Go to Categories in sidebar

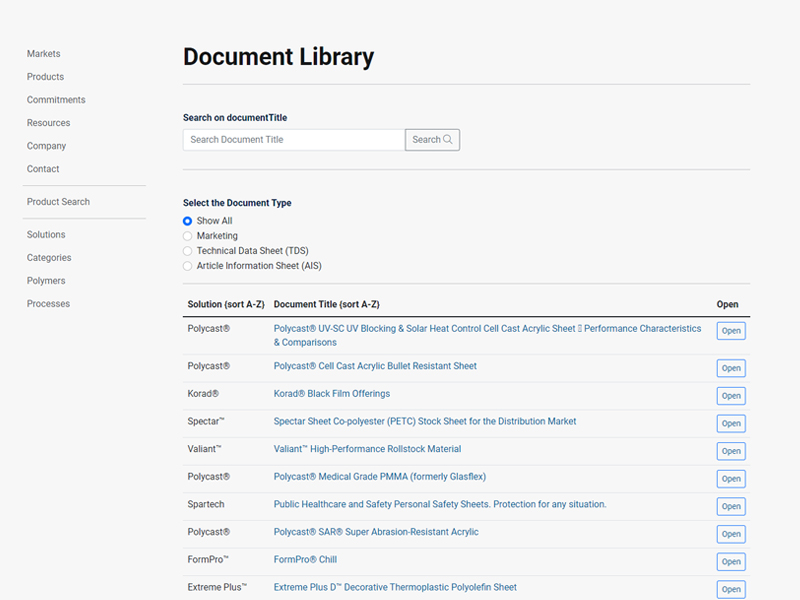[49, 258]
